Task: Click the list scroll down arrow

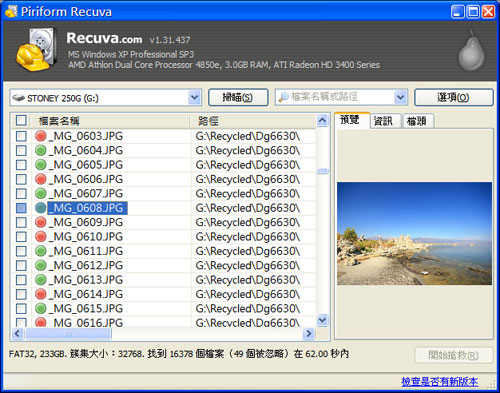Action: pos(322,320)
